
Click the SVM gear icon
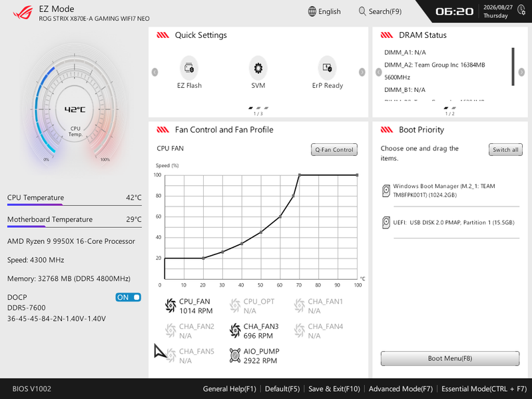258,68
